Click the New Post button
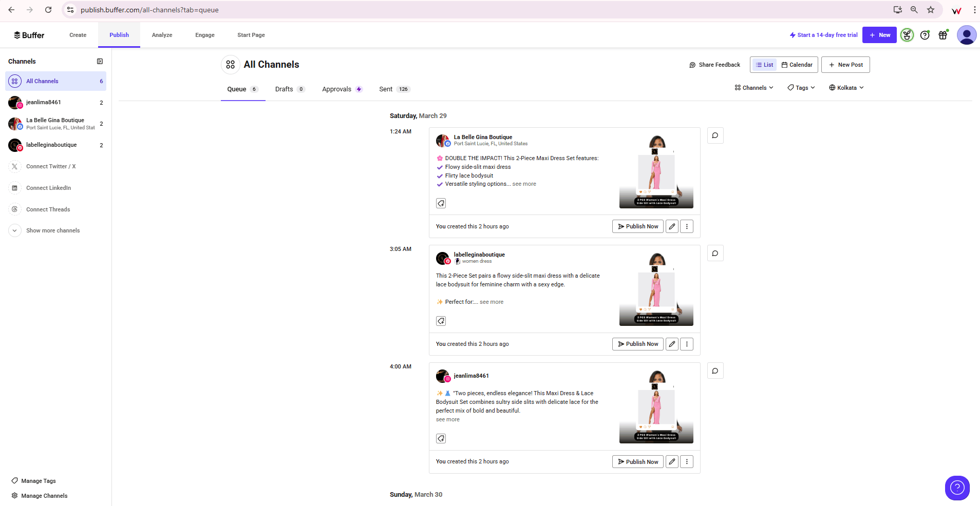Viewport: 980px width, 506px height. [x=845, y=65]
